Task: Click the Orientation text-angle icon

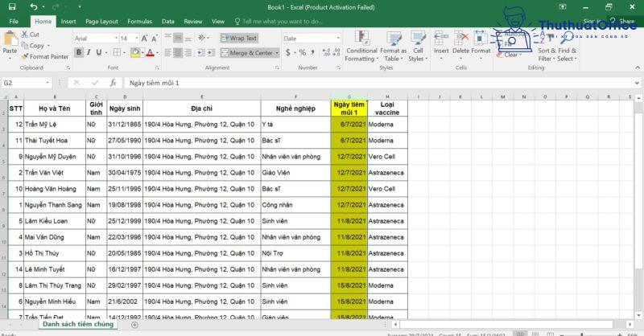Action: click(x=202, y=38)
